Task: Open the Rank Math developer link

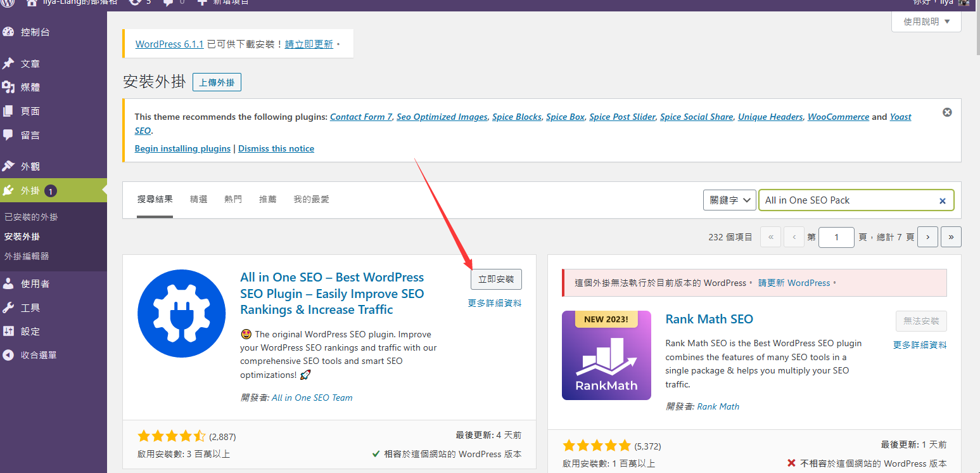Action: tap(718, 406)
